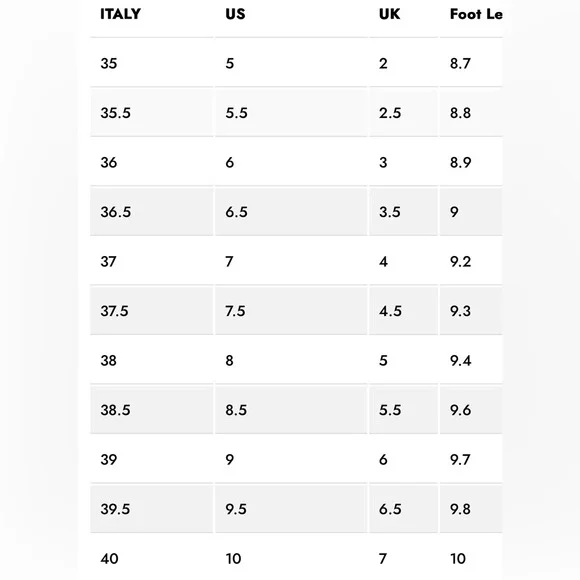Select foot length 9.6 cell
Image resolution: width=580 pixels, height=580 pixels.
[x=471, y=410]
